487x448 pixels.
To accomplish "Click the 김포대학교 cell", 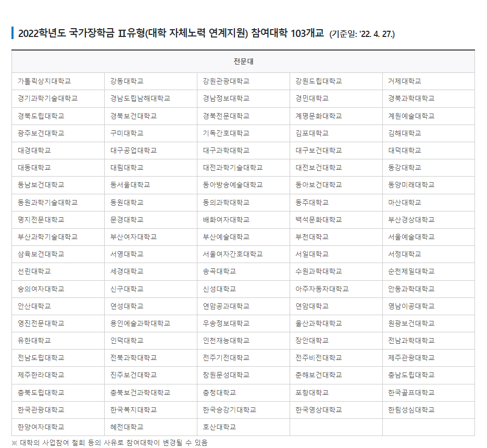I will 336,133.
